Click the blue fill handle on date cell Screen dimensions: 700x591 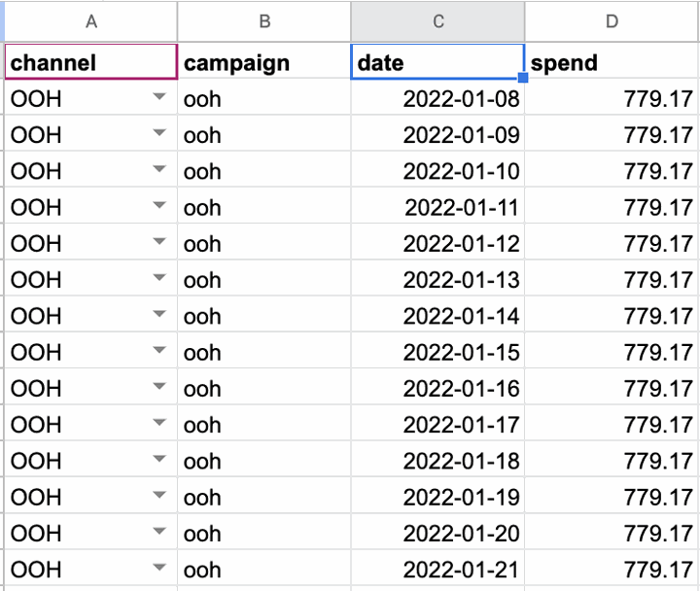coord(523,78)
